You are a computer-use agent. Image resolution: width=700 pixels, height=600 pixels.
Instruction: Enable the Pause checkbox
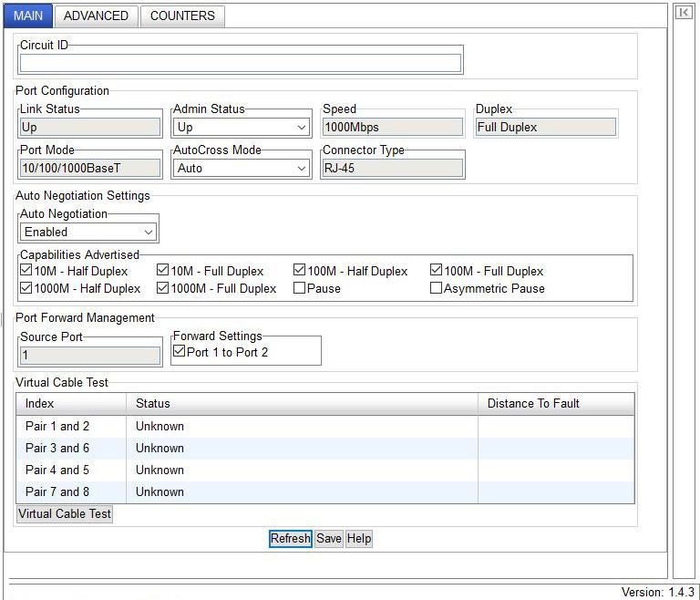click(x=300, y=288)
